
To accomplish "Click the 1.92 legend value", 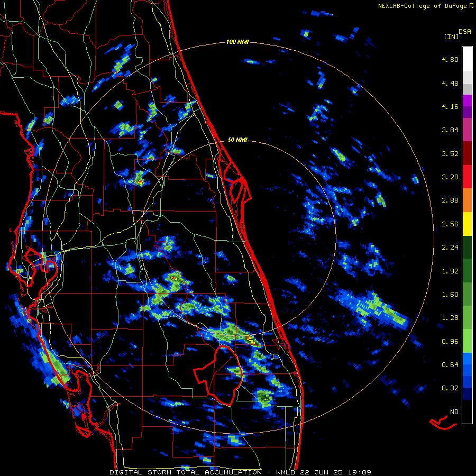I will click(450, 271).
